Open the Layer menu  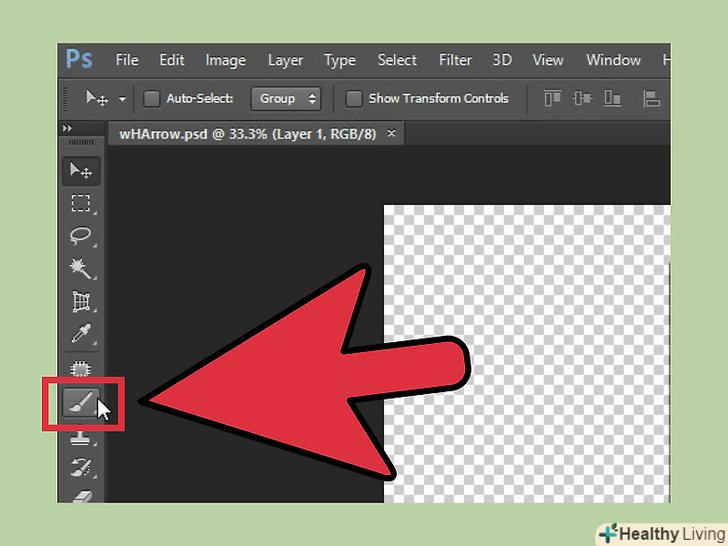[286, 60]
